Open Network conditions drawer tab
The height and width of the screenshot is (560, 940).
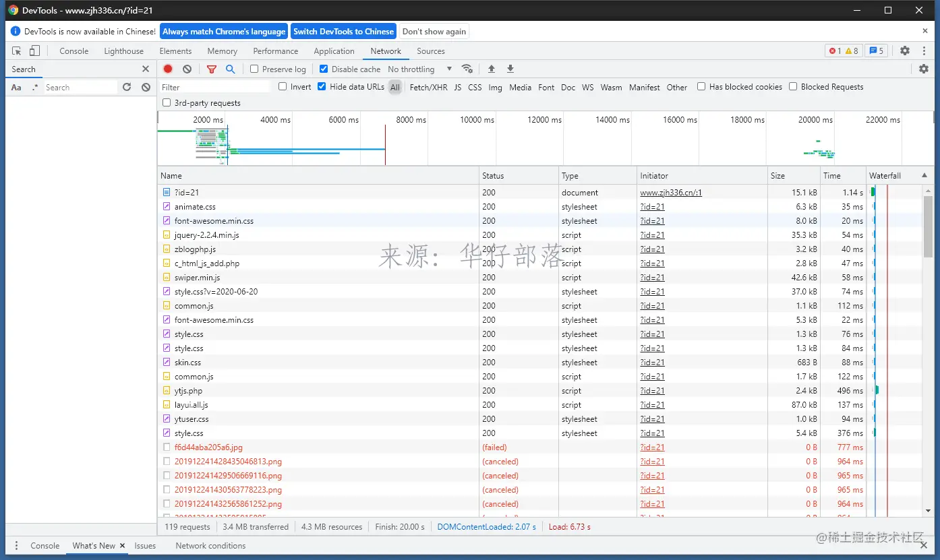pyautogui.click(x=210, y=546)
